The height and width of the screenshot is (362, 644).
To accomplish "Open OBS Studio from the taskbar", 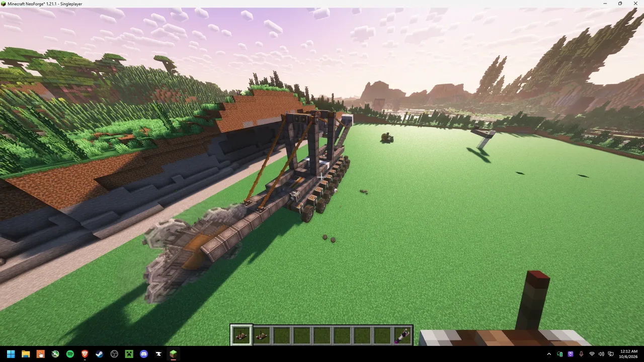I will pyautogui.click(x=114, y=354).
